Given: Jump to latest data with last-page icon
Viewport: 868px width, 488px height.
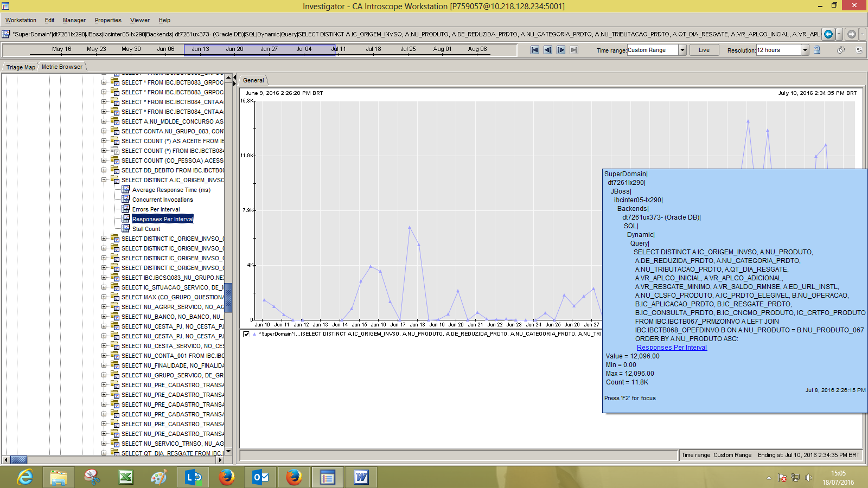Looking at the screenshot, I should (x=574, y=49).
